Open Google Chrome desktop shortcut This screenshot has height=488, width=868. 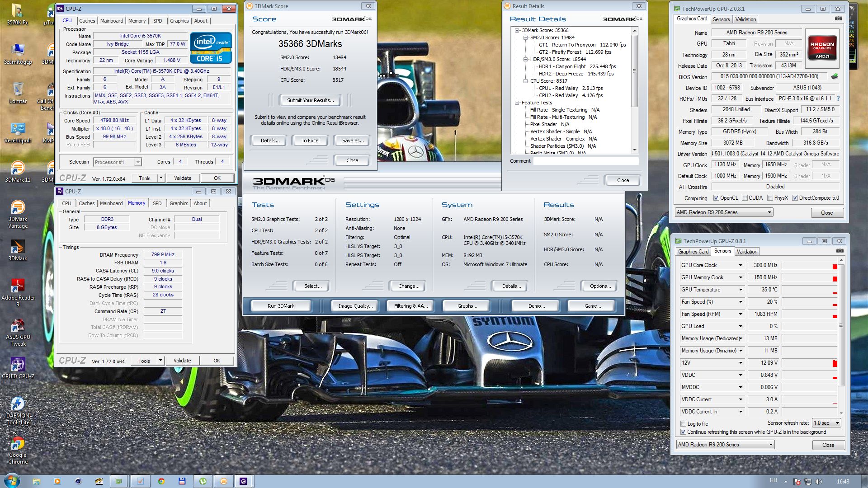(x=18, y=450)
